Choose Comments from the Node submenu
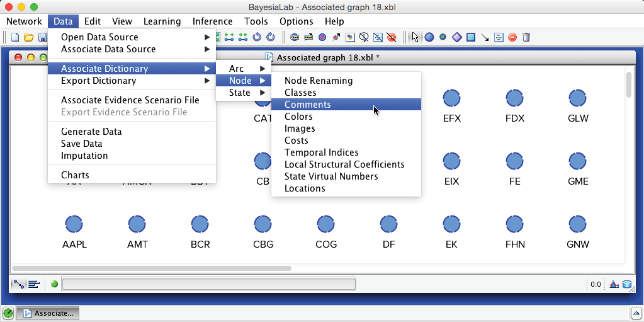Viewport: 644px width, 322px height. [307, 105]
